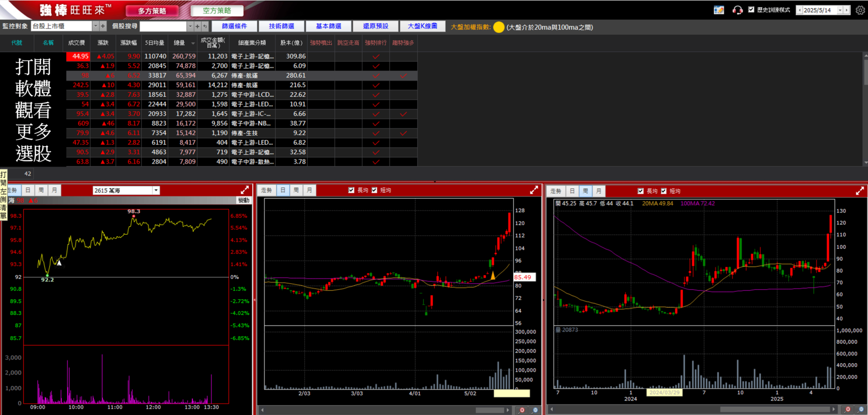The image size is (868, 415).
Task: Click zoom-in icon under the daily chart
Action: (x=522, y=410)
